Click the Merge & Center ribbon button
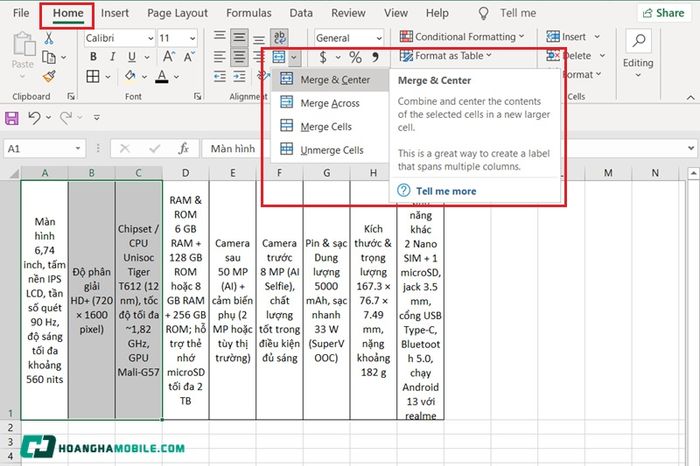Image resolution: width=700 pixels, height=466 pixels. point(279,57)
